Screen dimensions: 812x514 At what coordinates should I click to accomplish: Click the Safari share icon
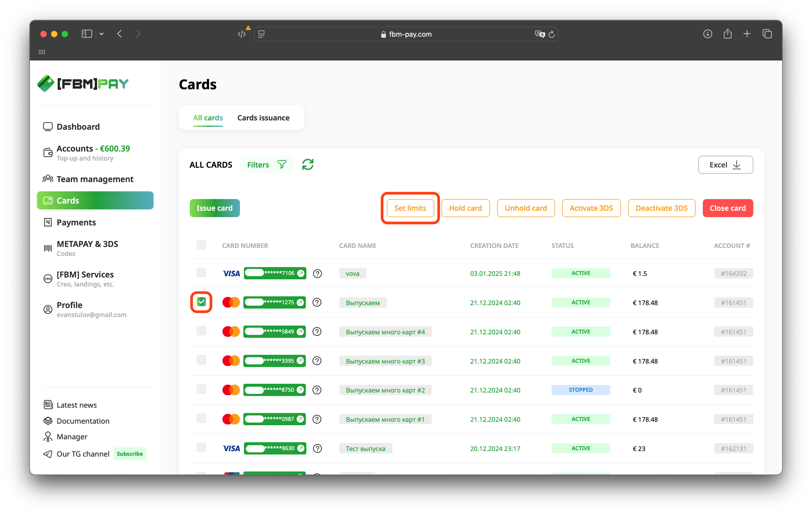727,34
